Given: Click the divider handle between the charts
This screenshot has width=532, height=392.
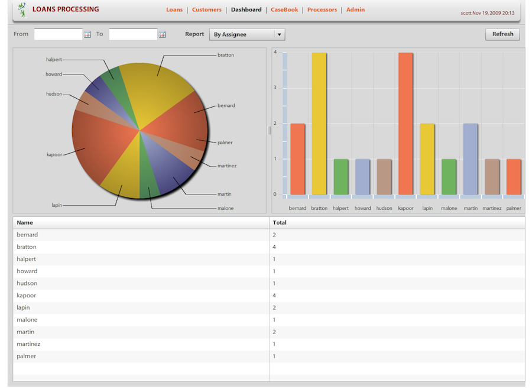Looking at the screenshot, I should click(269, 130).
